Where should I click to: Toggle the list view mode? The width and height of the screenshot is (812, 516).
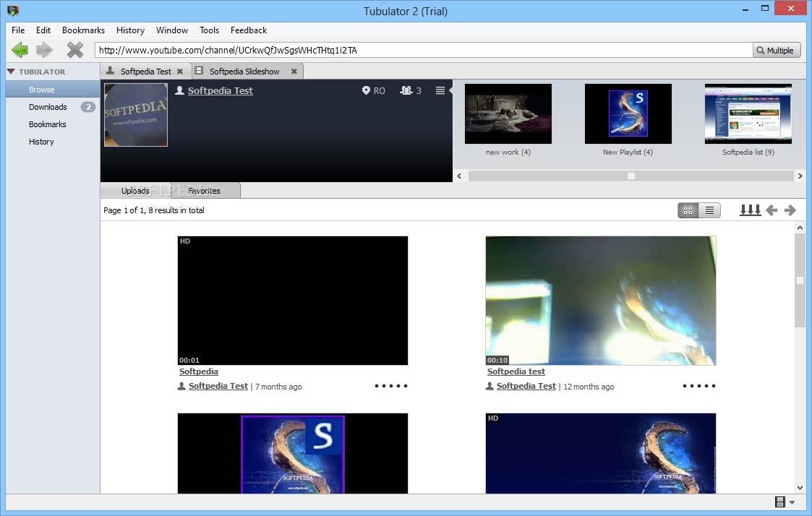709,210
